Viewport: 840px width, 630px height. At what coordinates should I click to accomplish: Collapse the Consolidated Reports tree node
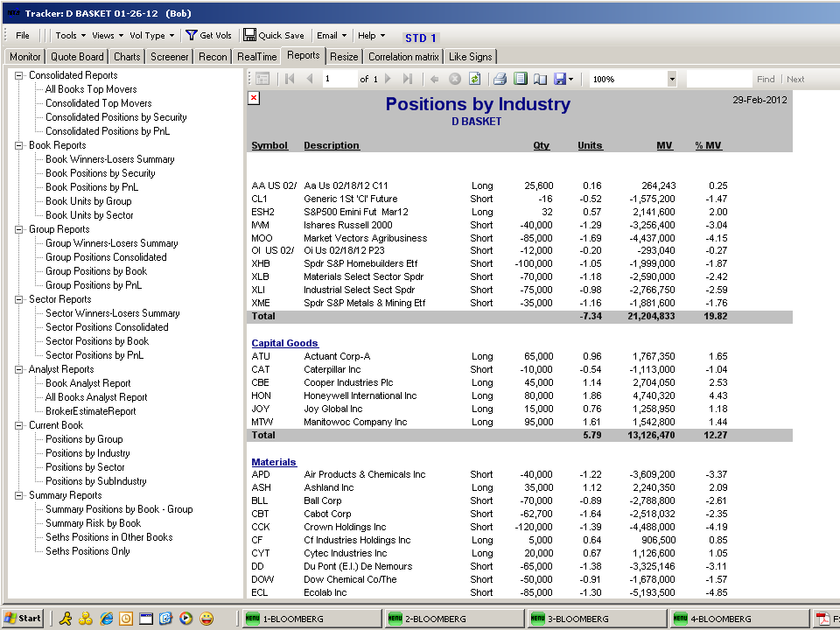coord(18,75)
